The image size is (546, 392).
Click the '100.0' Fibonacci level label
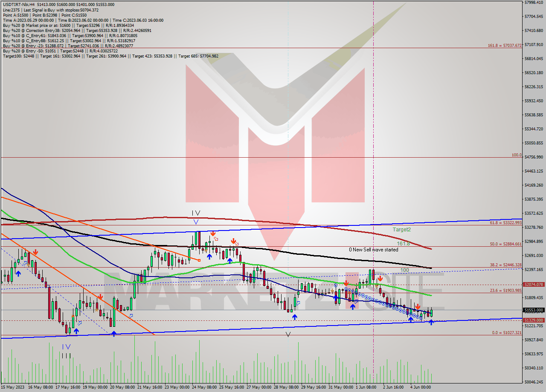click(x=517, y=155)
